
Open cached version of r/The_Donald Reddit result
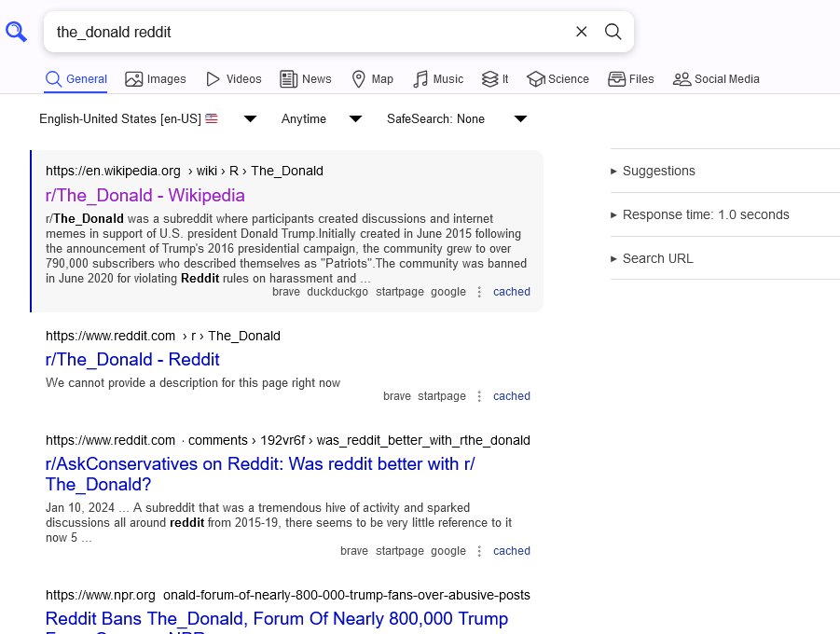[512, 396]
